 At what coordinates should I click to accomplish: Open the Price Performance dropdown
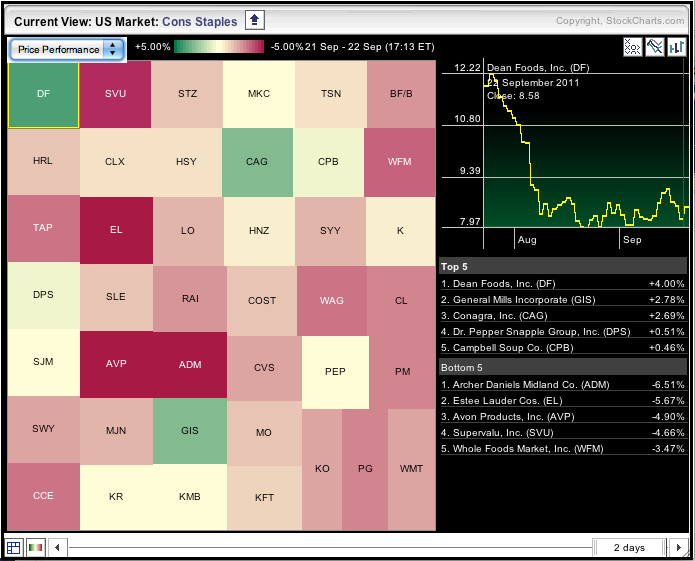(x=66, y=49)
